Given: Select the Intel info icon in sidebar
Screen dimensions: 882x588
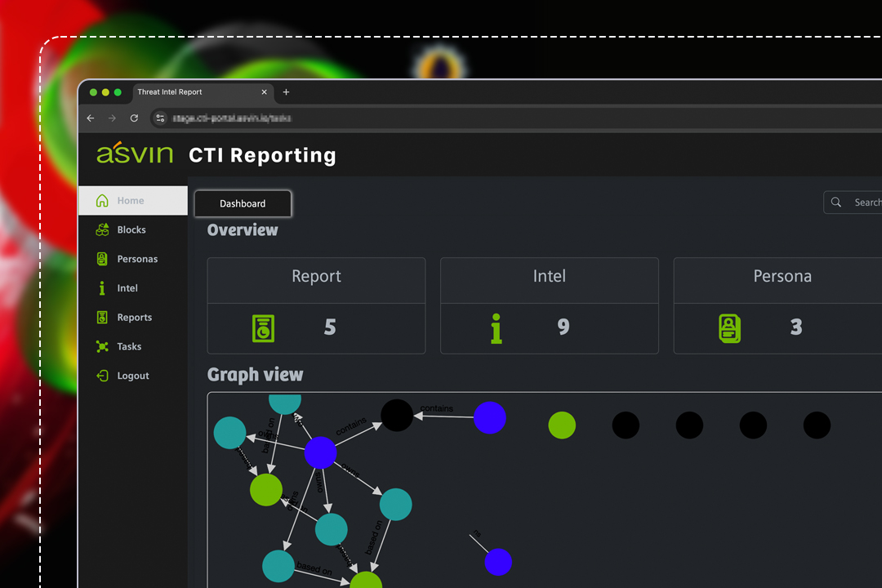Looking at the screenshot, I should tap(102, 288).
